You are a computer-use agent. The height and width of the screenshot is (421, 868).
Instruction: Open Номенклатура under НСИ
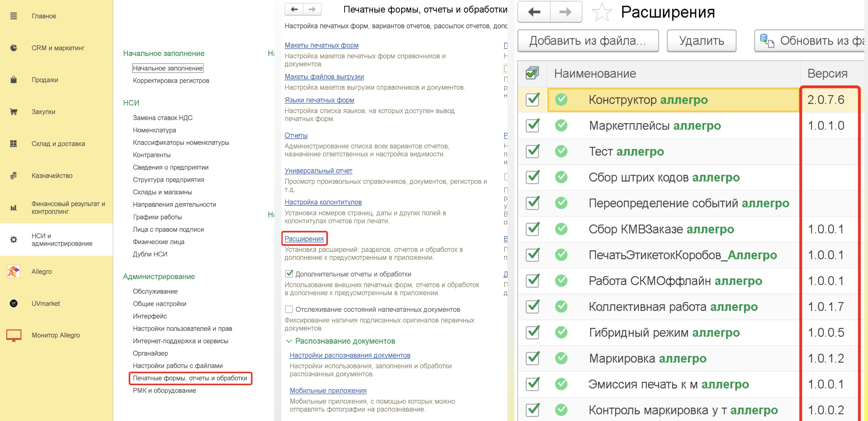(154, 130)
